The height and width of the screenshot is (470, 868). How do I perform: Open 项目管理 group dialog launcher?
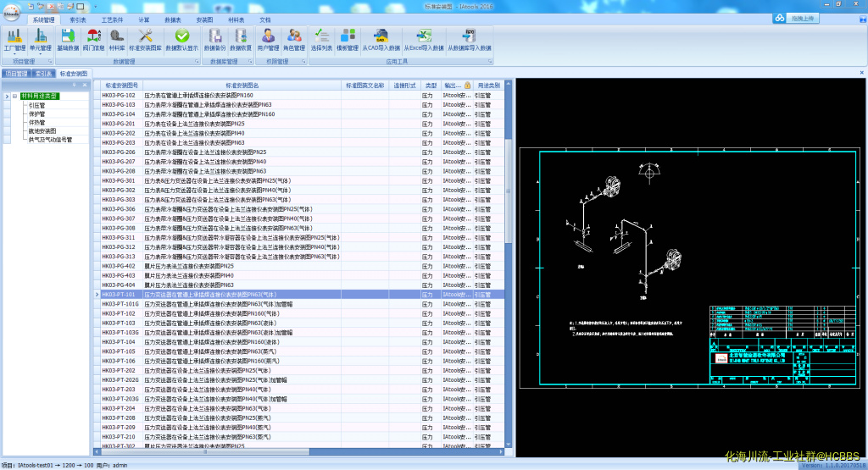[x=50, y=61]
